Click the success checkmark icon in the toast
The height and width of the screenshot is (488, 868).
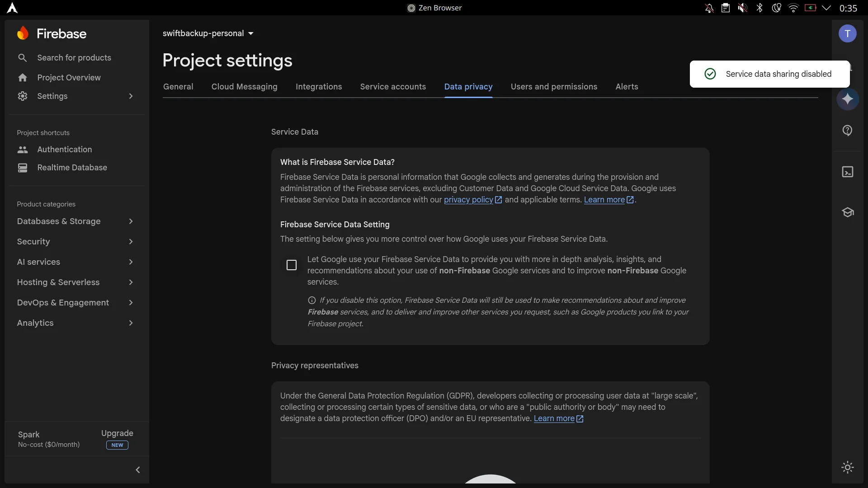[x=710, y=74]
